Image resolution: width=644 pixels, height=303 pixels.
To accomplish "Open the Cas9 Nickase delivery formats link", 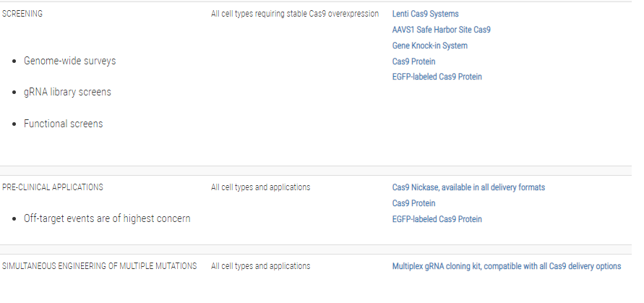I will (468, 187).
